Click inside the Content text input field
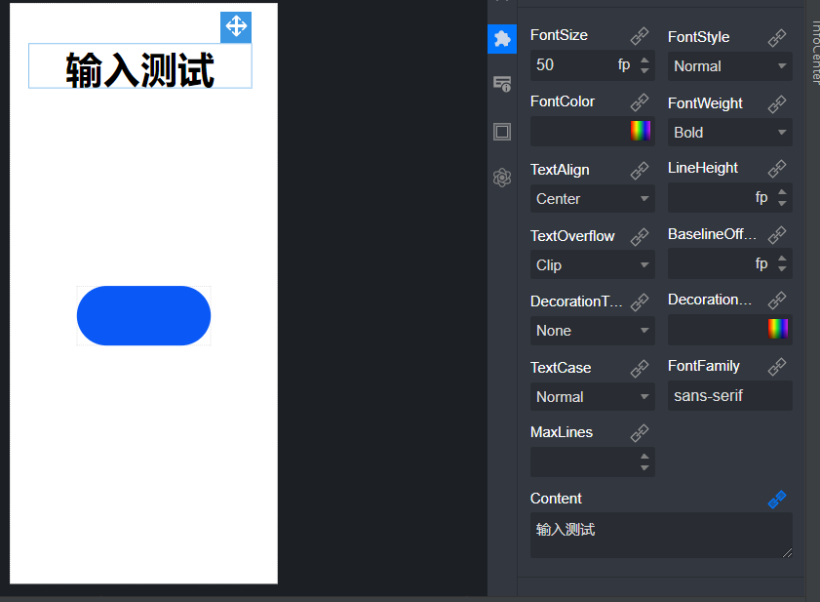Screen dimensions: 820x602 point(660,535)
